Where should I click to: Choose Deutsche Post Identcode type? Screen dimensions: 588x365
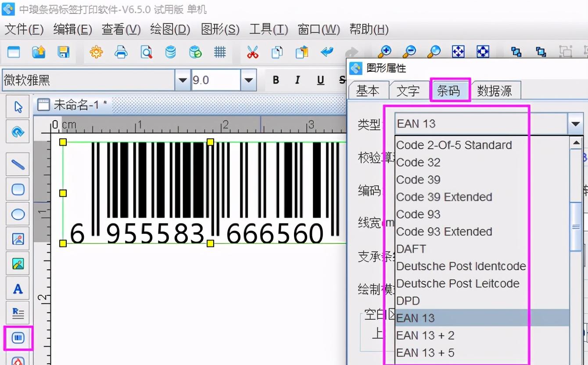(482, 266)
